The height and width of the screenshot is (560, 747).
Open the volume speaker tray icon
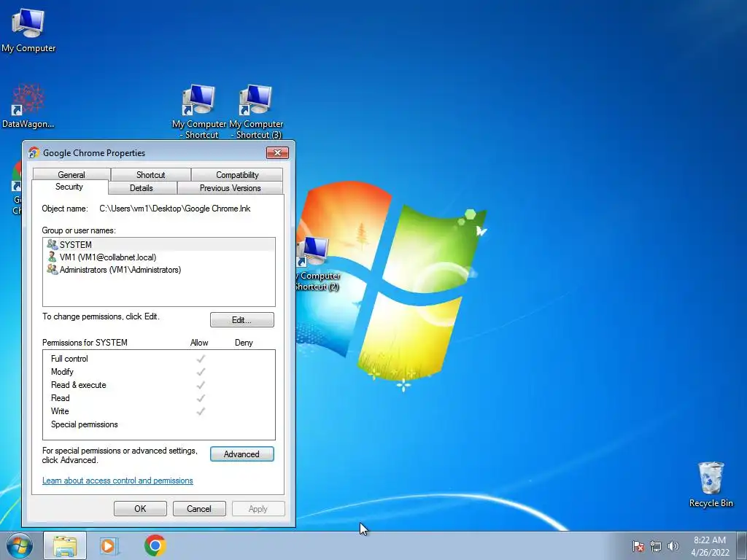point(673,546)
